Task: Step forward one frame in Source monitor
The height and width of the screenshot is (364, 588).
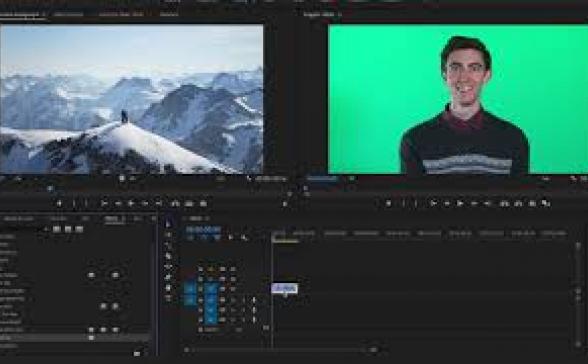Action: point(145,204)
